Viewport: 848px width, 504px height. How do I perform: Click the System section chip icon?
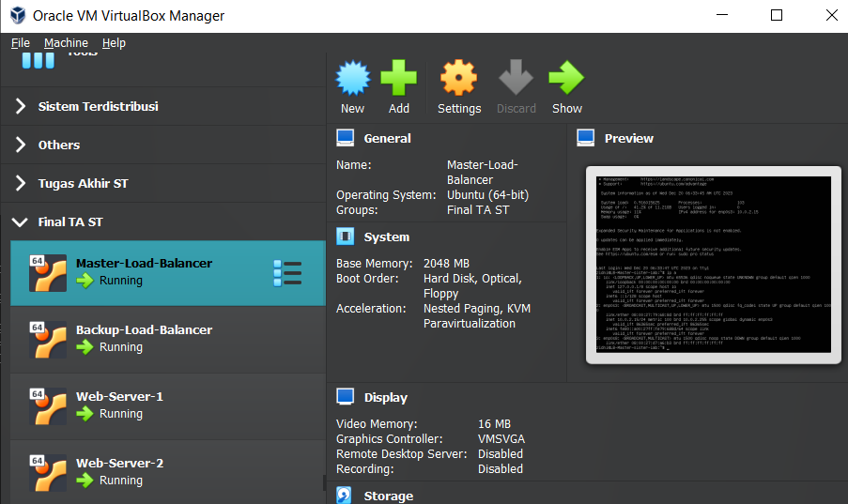pos(345,237)
